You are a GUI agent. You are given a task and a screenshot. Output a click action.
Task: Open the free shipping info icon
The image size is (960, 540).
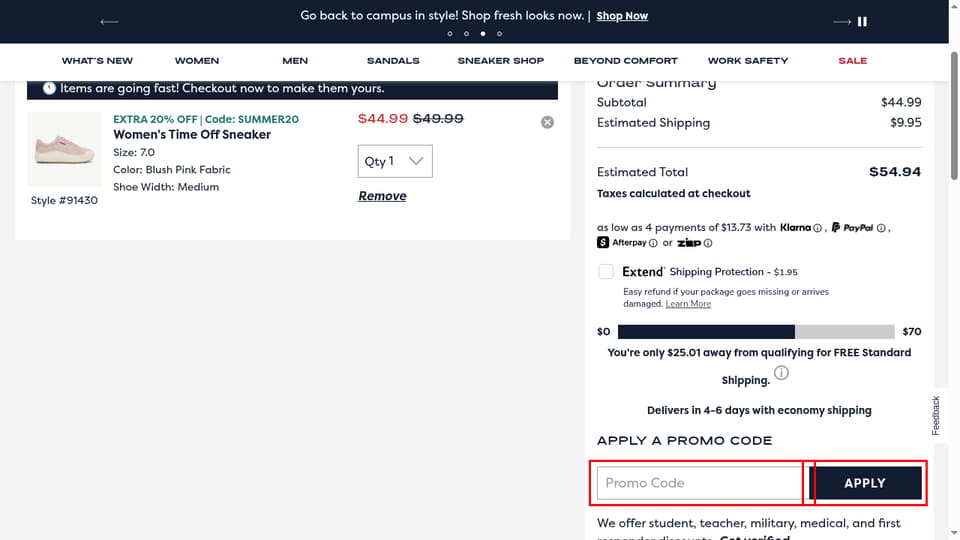[781, 373]
